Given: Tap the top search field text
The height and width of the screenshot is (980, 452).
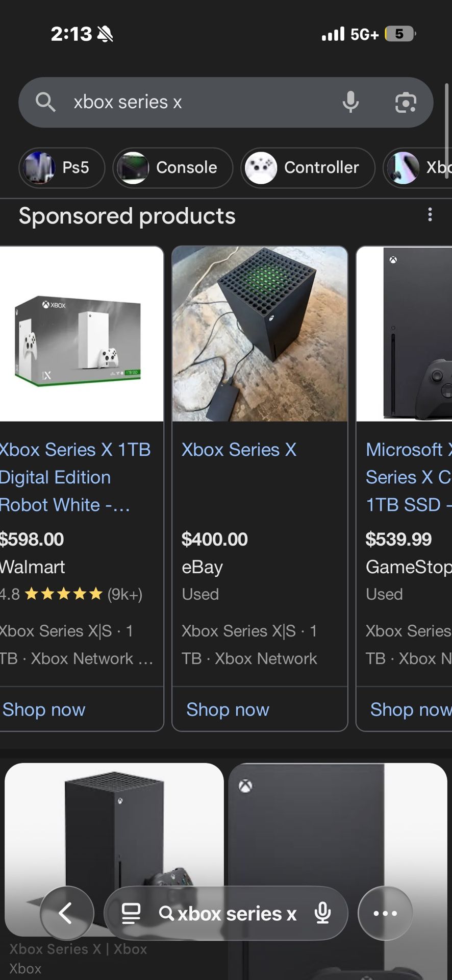Looking at the screenshot, I should pyautogui.click(x=128, y=102).
